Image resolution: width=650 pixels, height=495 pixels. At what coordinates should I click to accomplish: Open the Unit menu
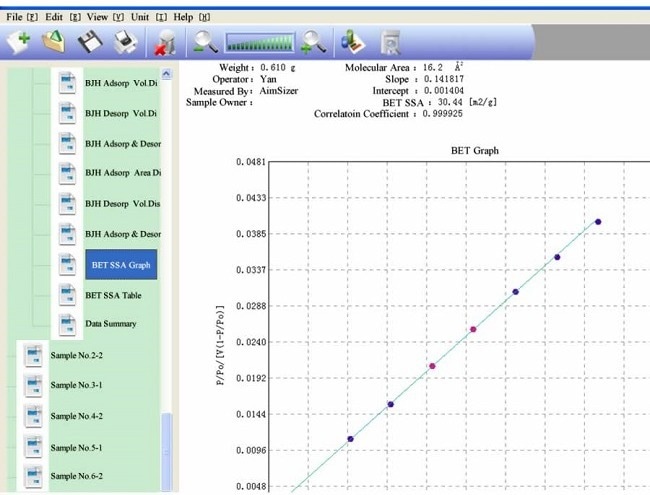149,17
